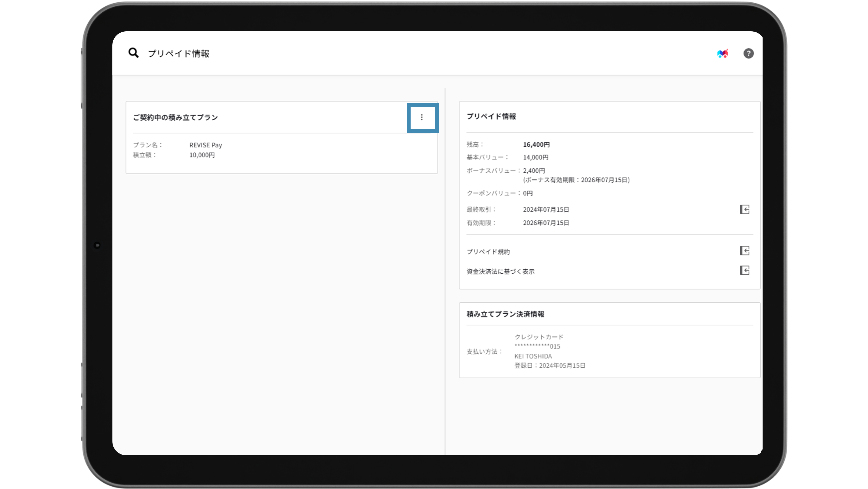Click the masked credit card number
The image size is (868, 489).
(x=537, y=346)
